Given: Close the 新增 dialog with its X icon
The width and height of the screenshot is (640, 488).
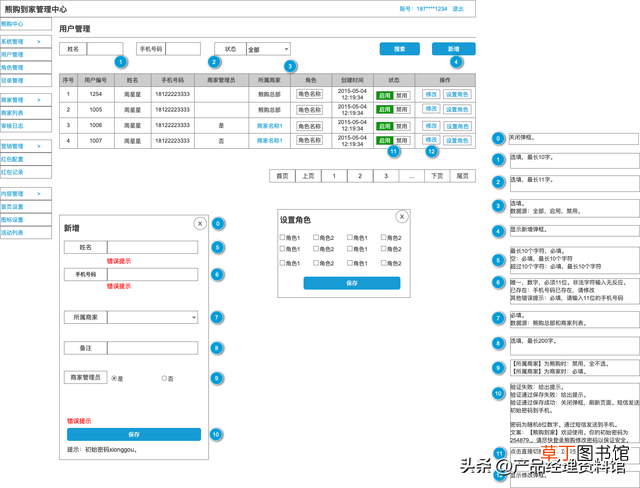Looking at the screenshot, I should point(200,224).
